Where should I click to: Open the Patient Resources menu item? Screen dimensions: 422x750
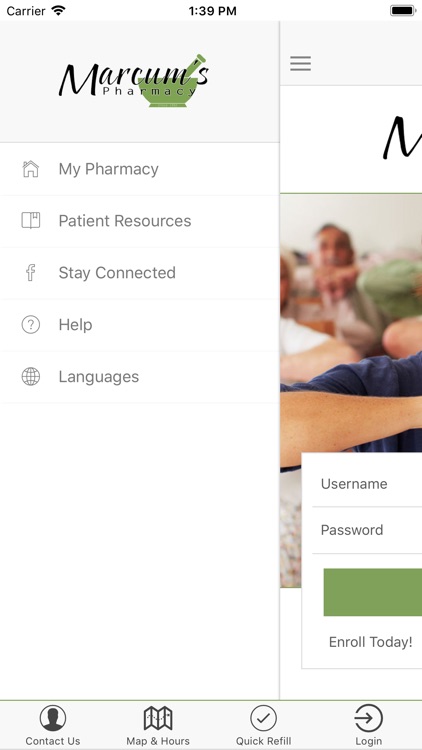pos(139,221)
